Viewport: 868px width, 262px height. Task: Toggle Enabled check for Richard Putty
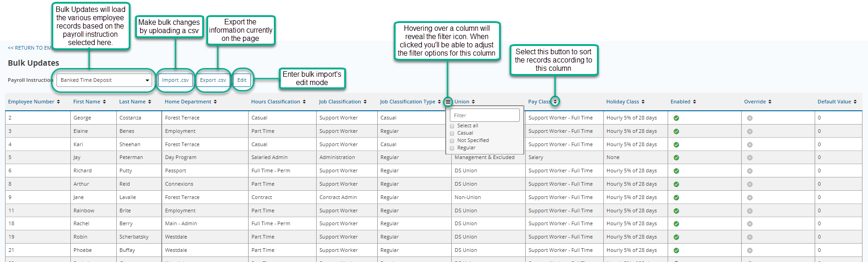coord(676,171)
